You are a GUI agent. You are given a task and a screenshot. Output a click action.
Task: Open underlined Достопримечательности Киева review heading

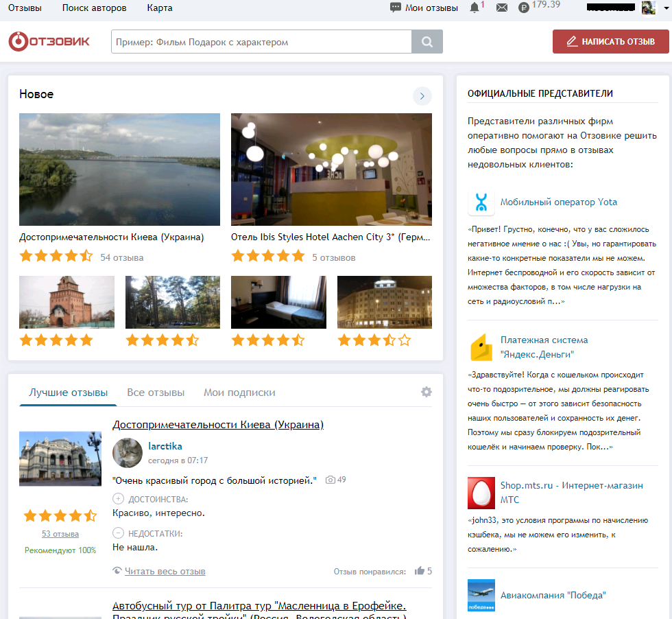coord(218,425)
